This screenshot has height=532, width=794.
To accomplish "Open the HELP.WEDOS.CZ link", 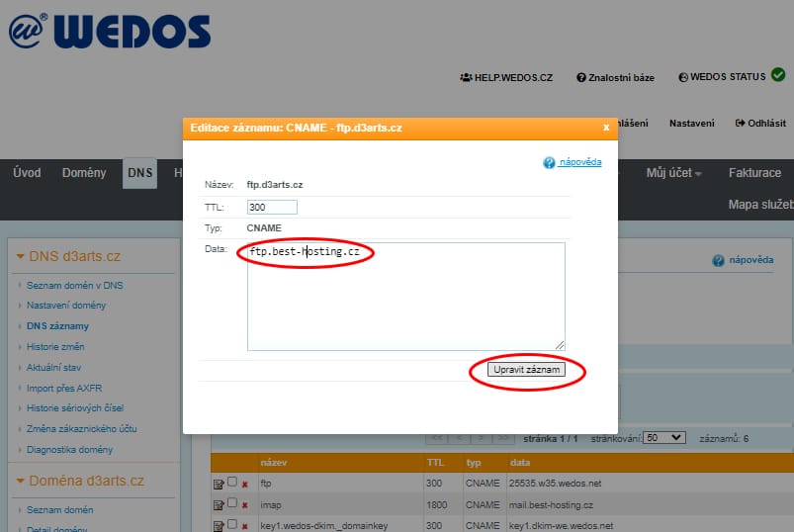I will click(x=506, y=77).
